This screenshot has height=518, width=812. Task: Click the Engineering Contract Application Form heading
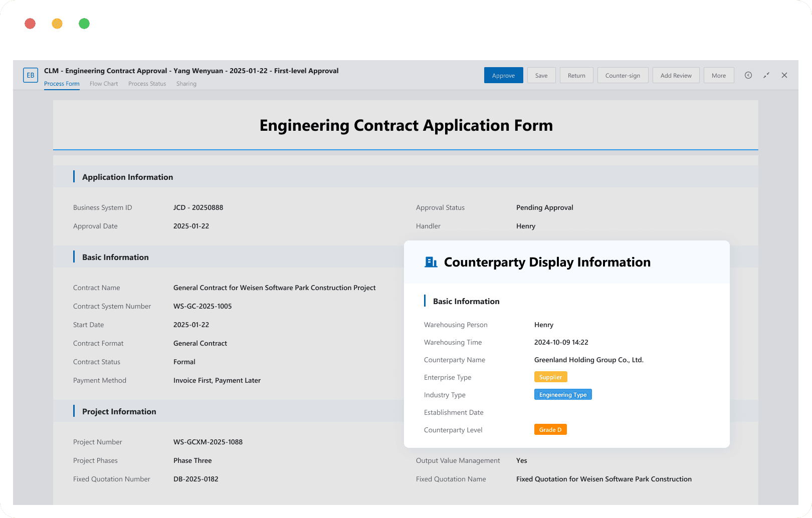pyautogui.click(x=406, y=125)
